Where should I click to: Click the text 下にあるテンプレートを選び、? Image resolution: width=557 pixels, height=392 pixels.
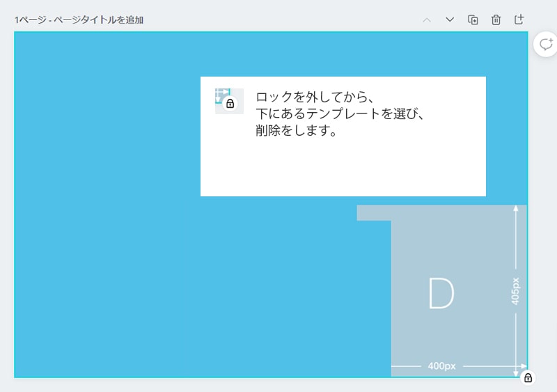(340, 113)
